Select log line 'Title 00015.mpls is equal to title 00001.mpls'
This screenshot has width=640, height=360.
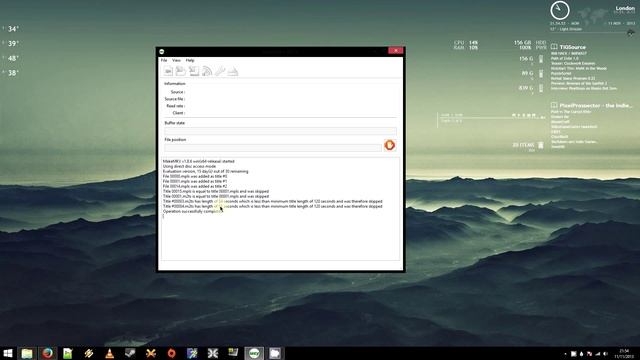pos(216,191)
